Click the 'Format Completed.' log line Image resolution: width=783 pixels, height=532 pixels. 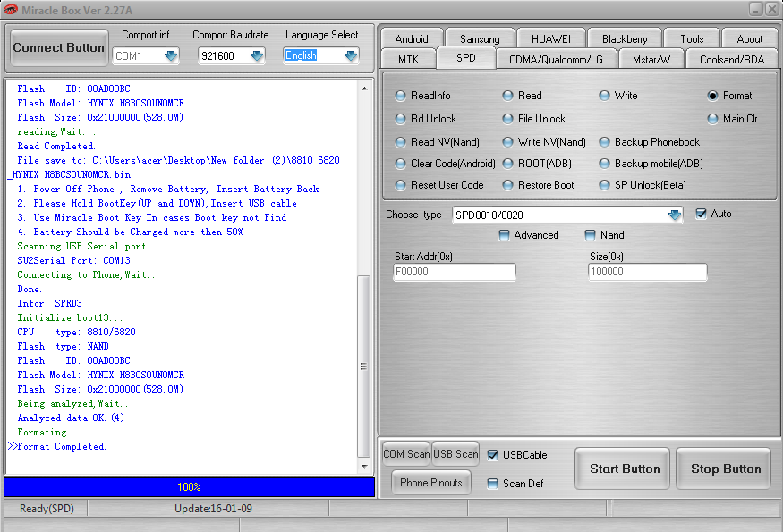click(62, 447)
